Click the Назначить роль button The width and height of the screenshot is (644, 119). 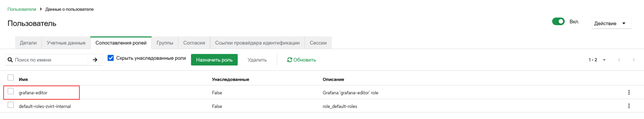coord(214,60)
